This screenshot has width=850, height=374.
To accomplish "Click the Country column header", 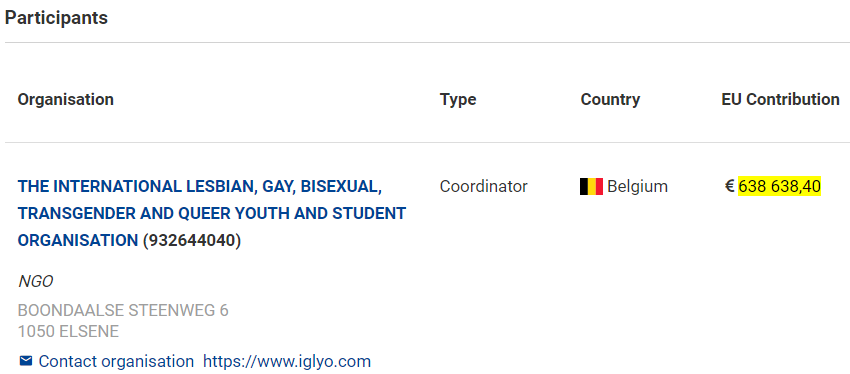I will [x=610, y=100].
